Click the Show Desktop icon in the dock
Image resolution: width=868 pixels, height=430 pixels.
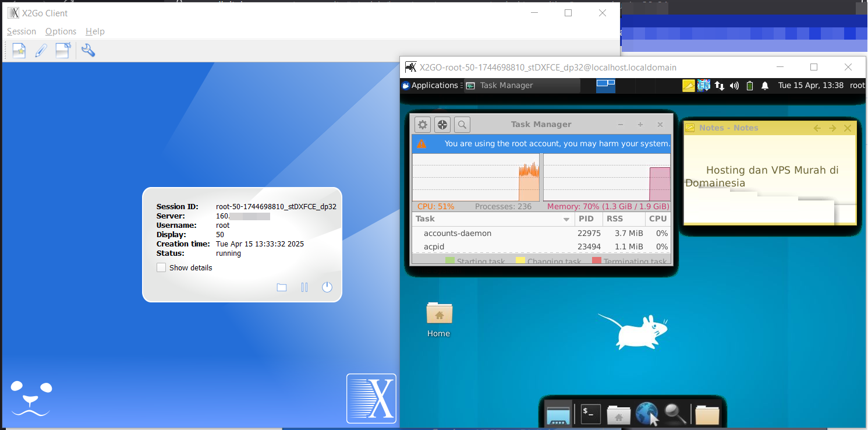(558, 414)
